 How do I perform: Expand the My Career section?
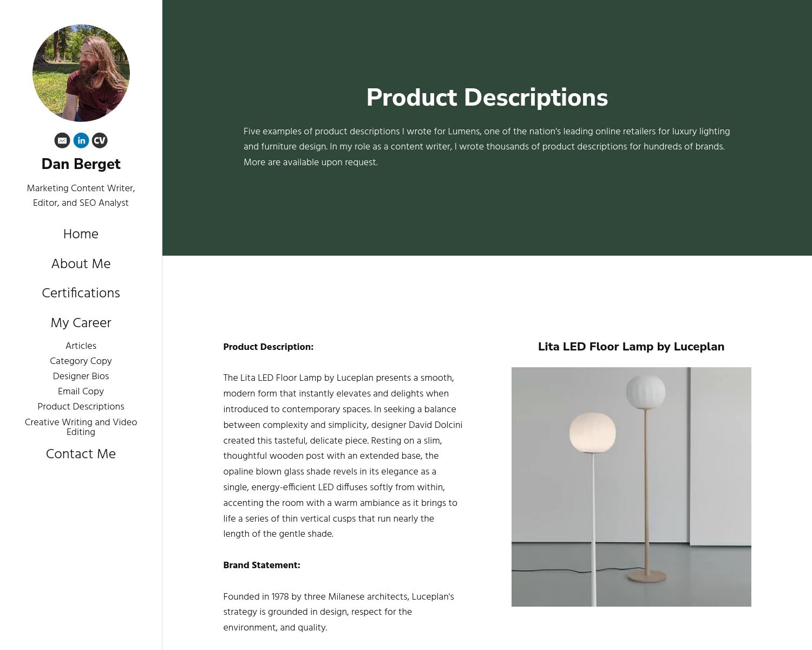click(80, 323)
